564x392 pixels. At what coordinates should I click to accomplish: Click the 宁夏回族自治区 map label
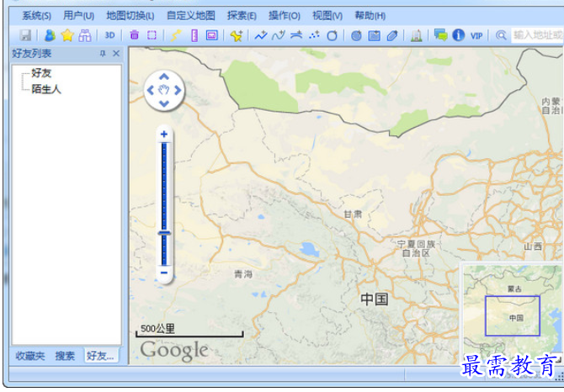pyautogui.click(x=416, y=249)
